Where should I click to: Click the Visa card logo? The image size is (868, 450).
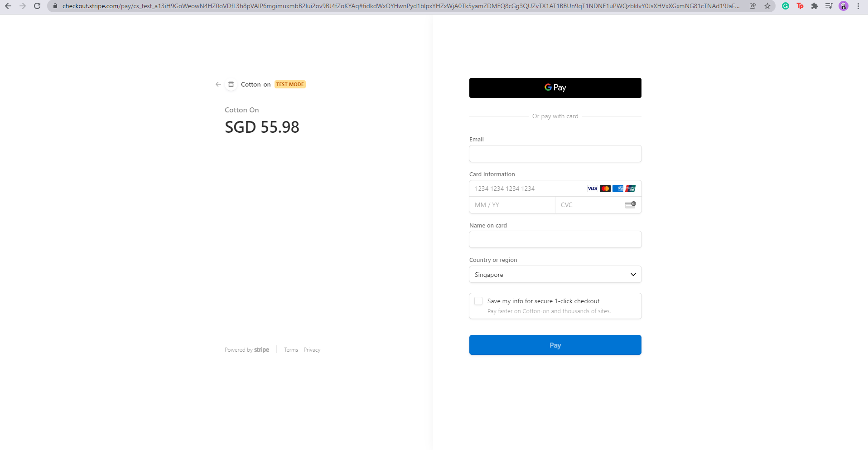[x=593, y=189]
